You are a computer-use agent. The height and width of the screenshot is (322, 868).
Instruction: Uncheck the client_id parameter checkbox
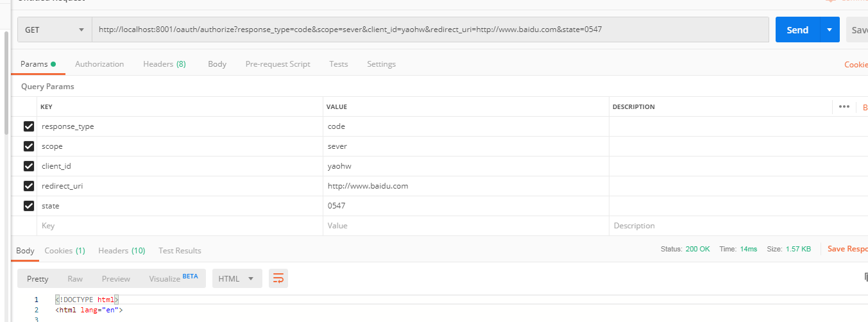[x=28, y=166]
